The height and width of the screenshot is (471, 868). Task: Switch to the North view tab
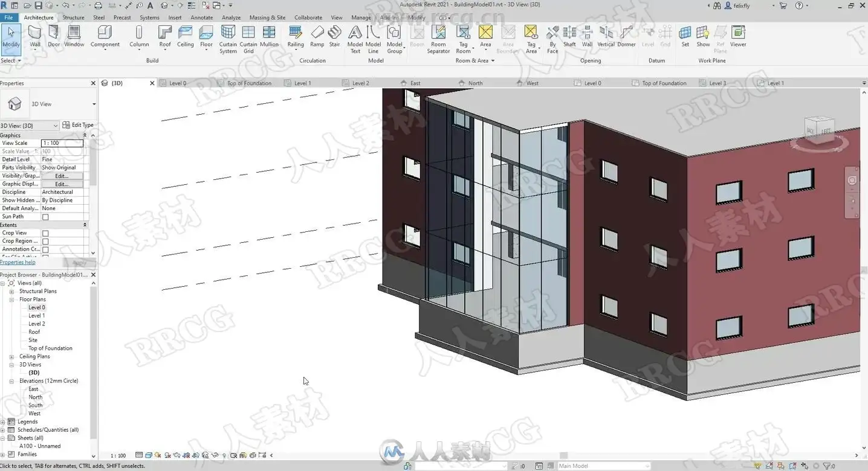point(475,83)
